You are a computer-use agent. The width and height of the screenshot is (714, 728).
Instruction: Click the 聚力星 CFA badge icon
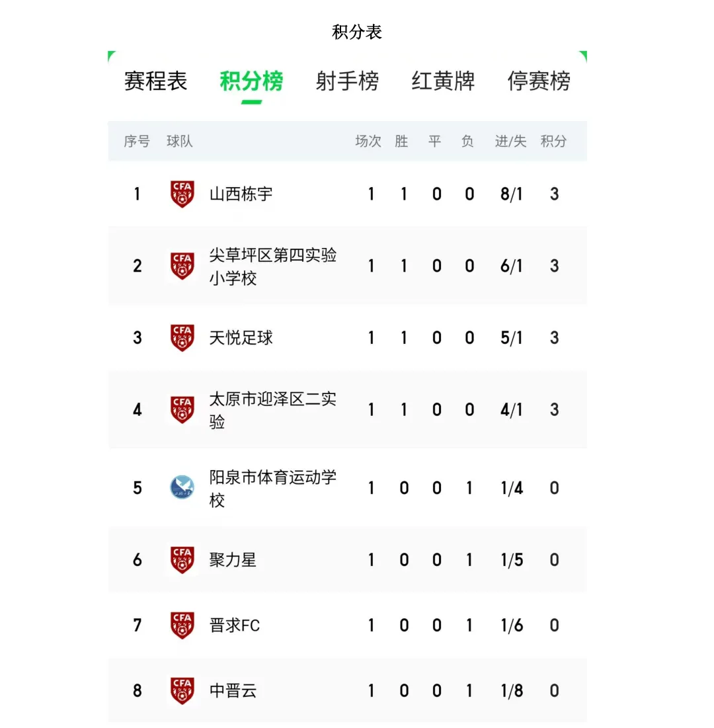pos(182,559)
